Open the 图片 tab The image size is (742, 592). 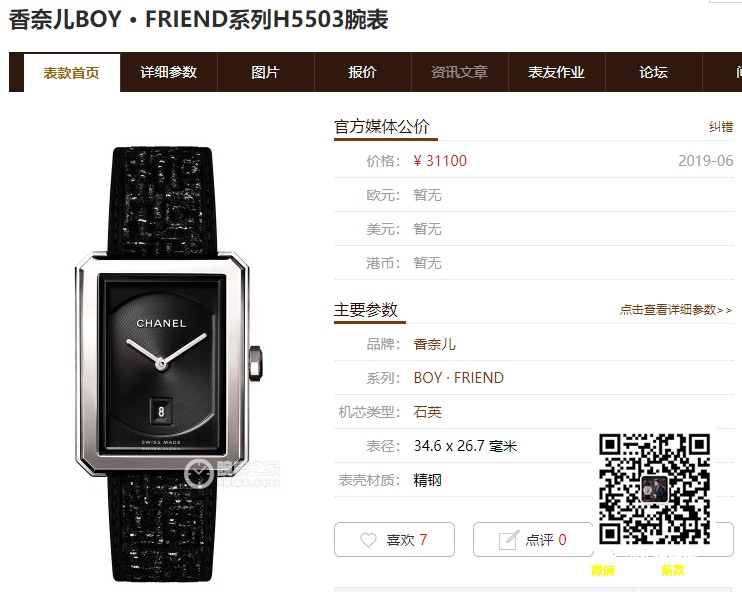pyautogui.click(x=265, y=72)
